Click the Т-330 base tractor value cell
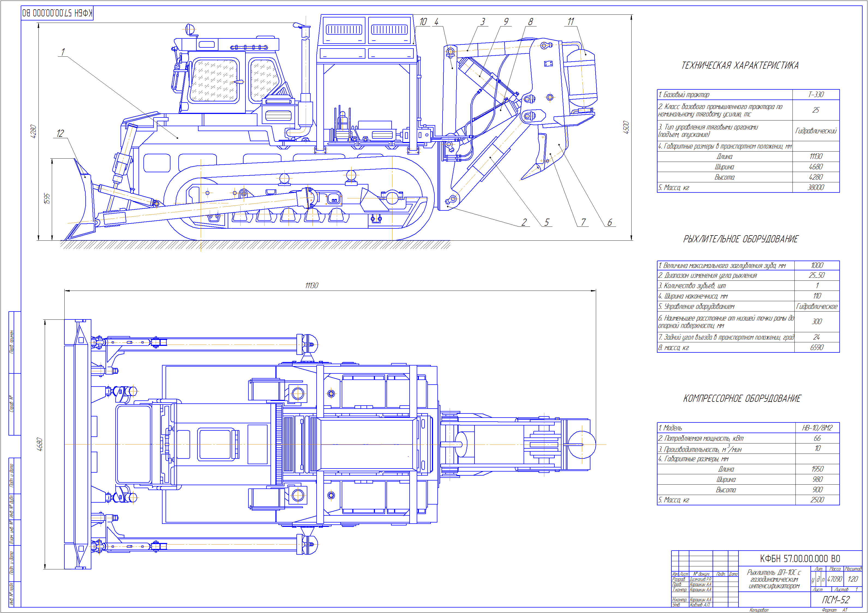This screenshot has height=613, width=868. coord(816,95)
